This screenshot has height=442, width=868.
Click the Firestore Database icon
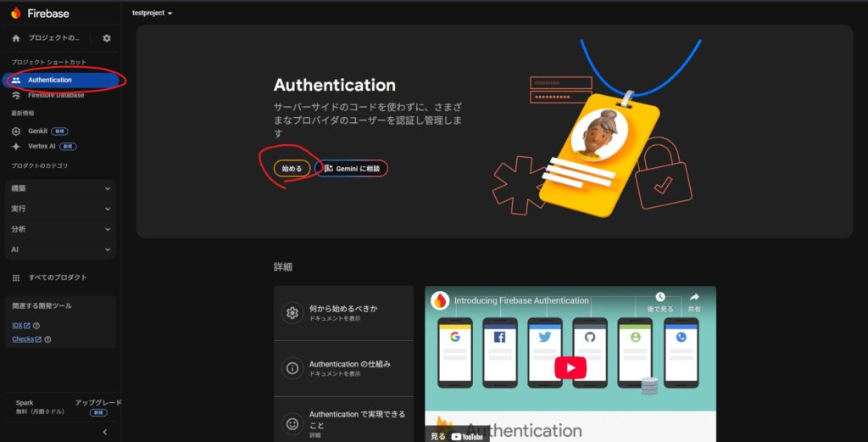(x=16, y=95)
